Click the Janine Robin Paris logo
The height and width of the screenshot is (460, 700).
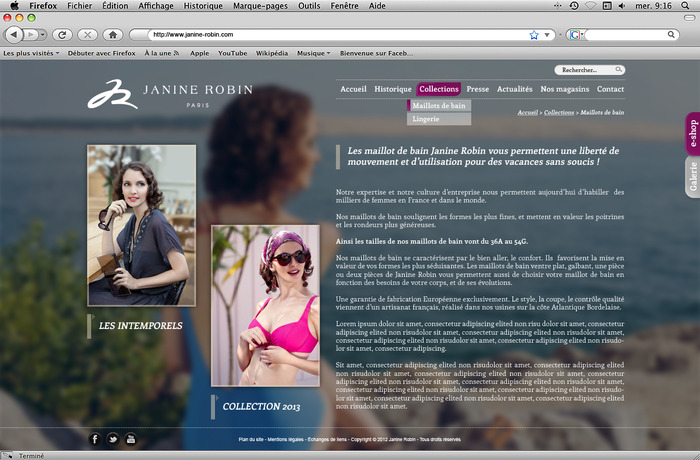(x=170, y=94)
